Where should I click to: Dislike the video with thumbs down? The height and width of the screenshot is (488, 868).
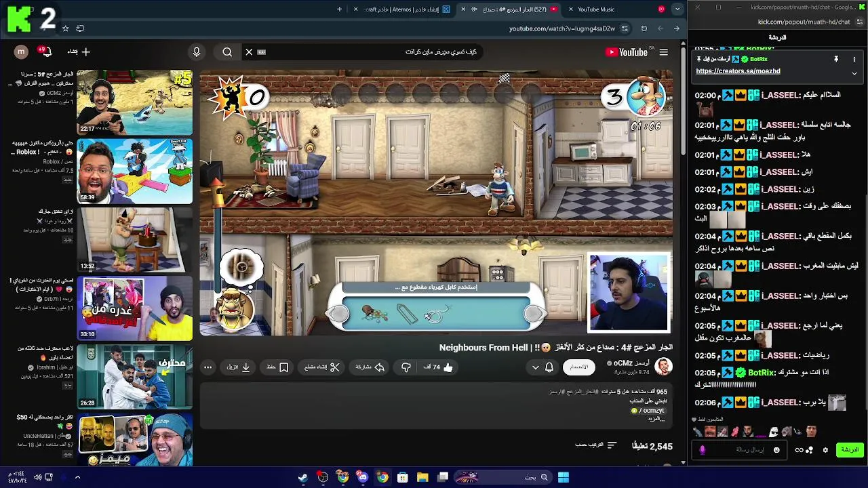[406, 367]
